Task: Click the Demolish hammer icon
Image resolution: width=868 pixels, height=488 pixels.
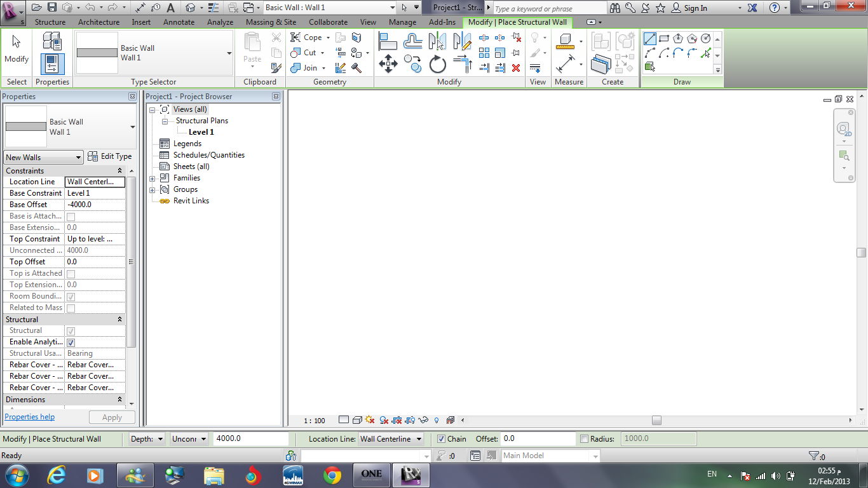Action: (356, 68)
